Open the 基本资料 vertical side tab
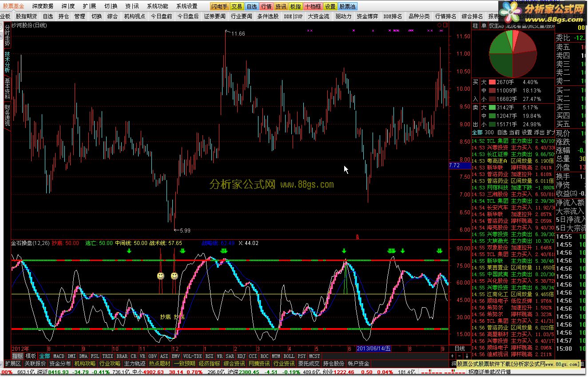Screen dimensions: 588x377 [x=7, y=88]
